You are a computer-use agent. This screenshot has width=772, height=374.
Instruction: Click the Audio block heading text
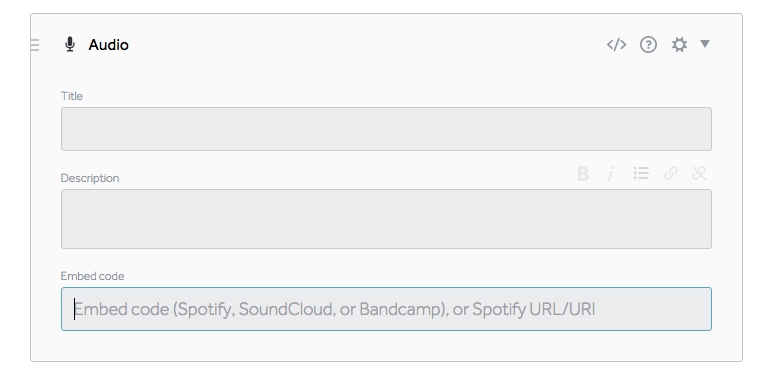108,45
